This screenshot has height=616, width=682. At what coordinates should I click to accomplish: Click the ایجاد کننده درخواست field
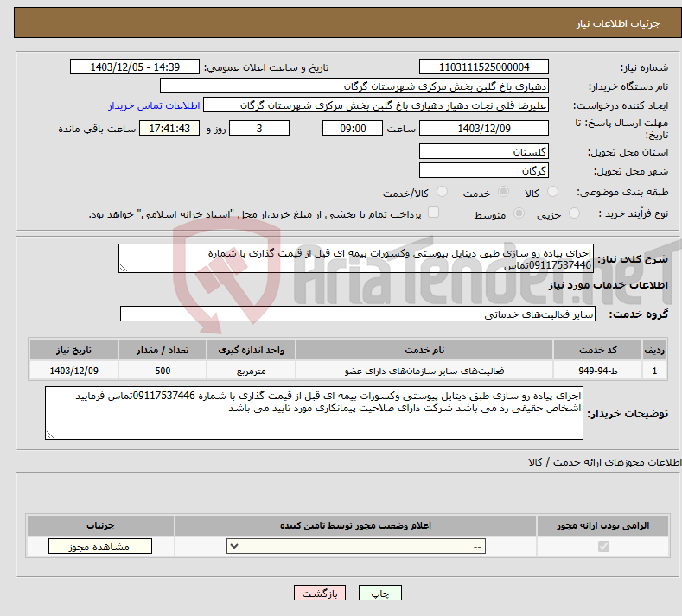click(x=376, y=105)
